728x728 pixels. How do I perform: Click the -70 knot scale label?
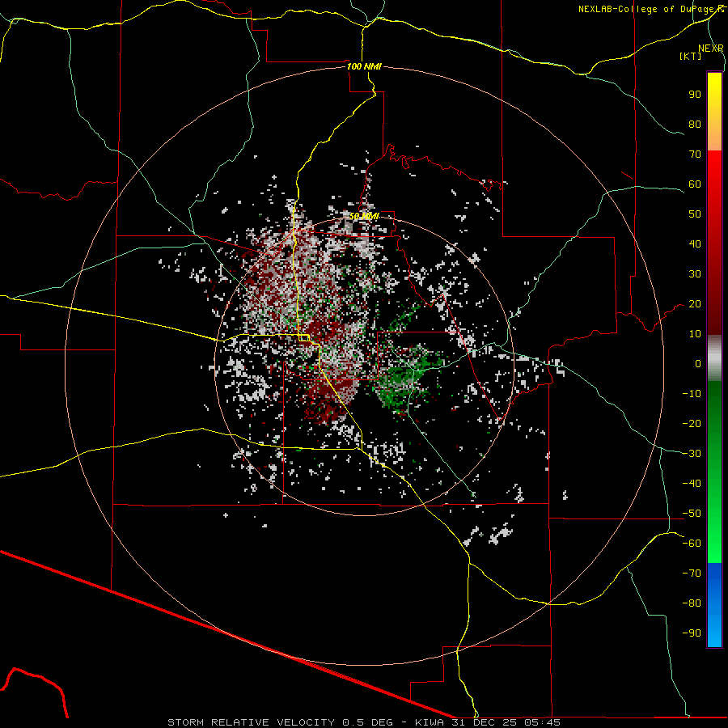(692, 574)
